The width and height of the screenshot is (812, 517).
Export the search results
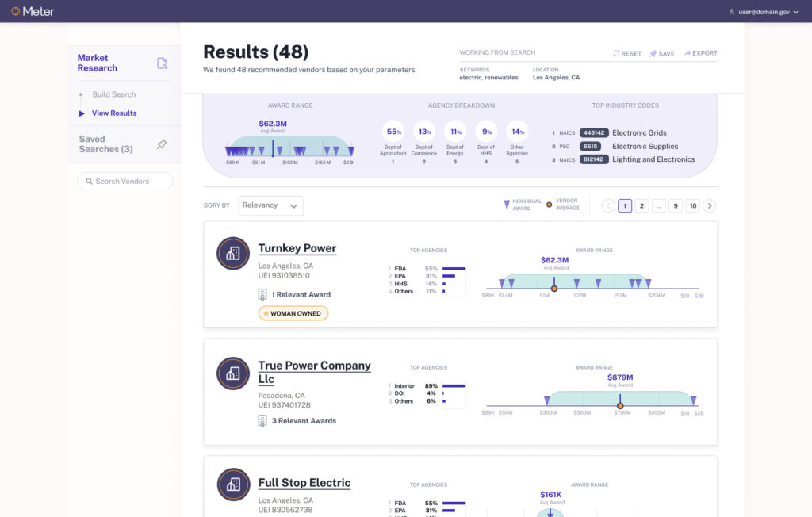click(700, 54)
